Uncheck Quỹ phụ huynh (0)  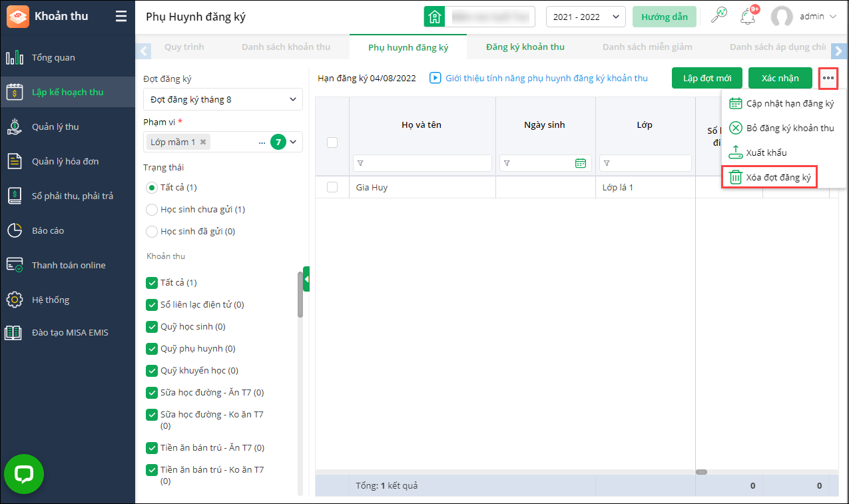[x=151, y=349]
